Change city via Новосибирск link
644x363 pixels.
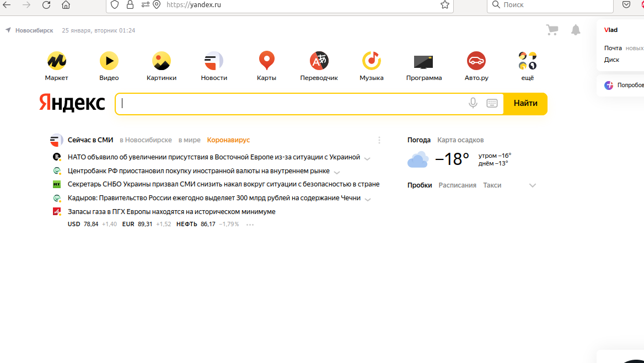[x=35, y=30]
